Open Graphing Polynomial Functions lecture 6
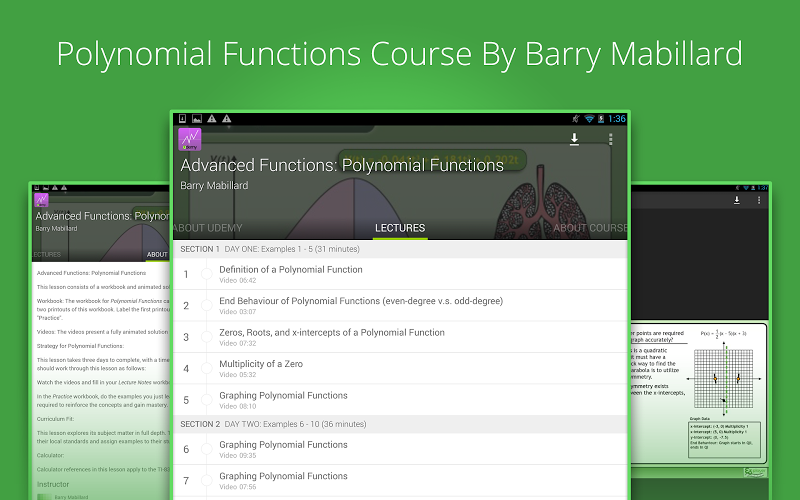 [400, 449]
